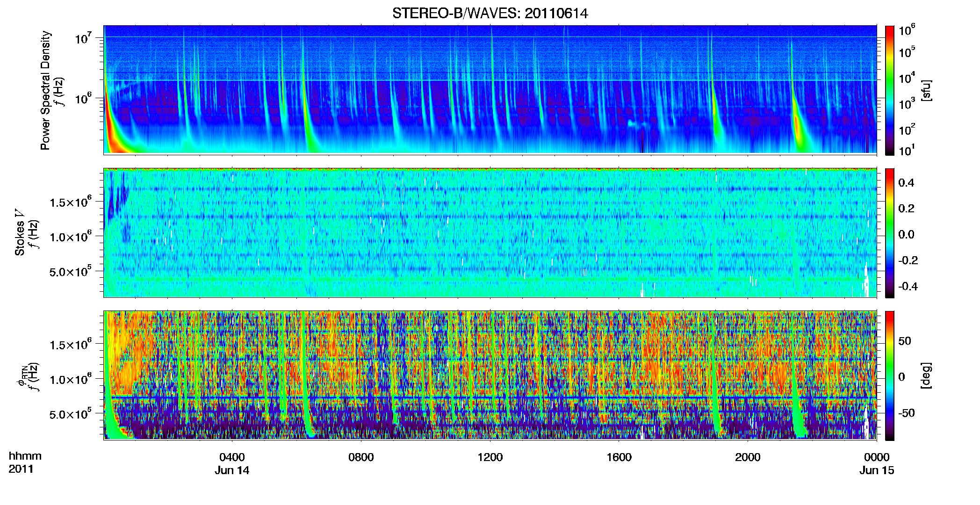Viewport: 980px width, 505px height.
Task: Click the 1200 time axis label
Action: click(490, 457)
